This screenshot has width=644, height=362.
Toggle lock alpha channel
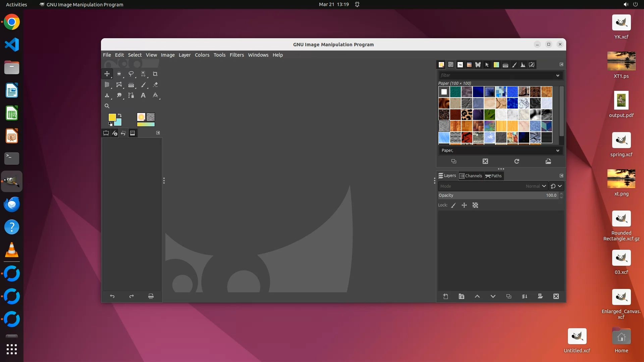475,205
